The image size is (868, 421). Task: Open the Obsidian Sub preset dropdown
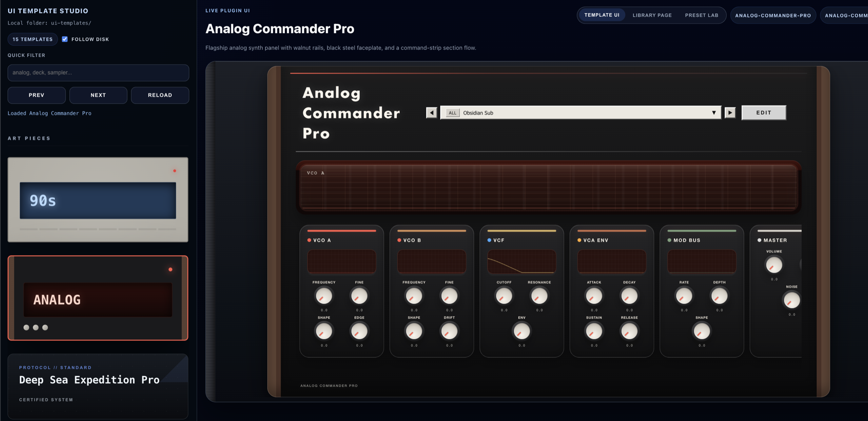pyautogui.click(x=579, y=113)
